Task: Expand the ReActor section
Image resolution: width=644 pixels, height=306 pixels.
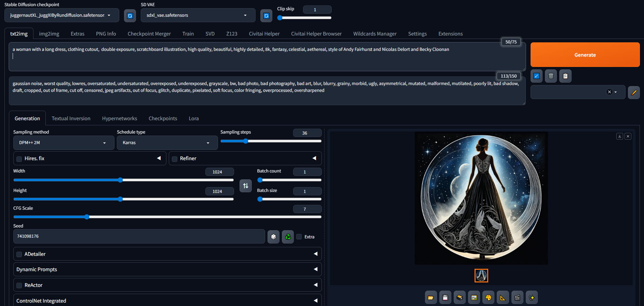Action: tap(315, 285)
